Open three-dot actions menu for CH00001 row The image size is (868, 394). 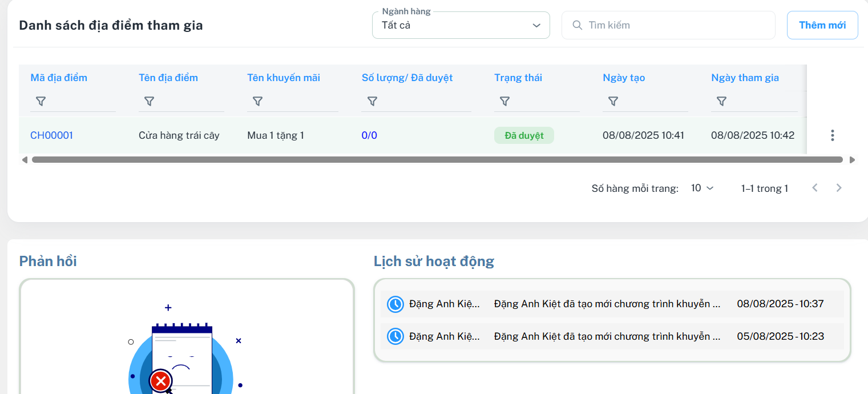(x=832, y=135)
